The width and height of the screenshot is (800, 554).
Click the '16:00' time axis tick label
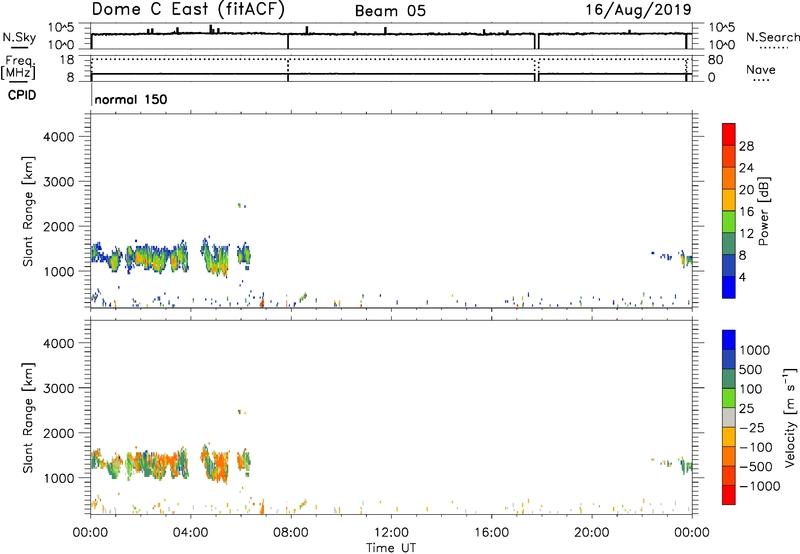coord(491,533)
